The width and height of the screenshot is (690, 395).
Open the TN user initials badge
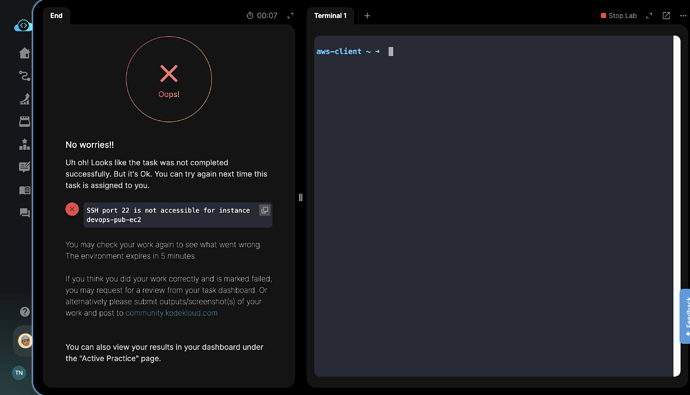point(18,373)
